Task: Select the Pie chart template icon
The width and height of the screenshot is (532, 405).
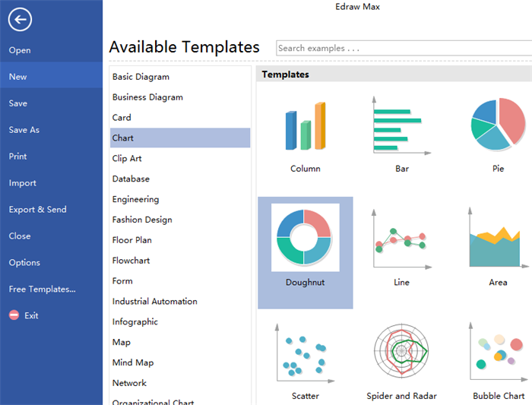Action: click(498, 124)
